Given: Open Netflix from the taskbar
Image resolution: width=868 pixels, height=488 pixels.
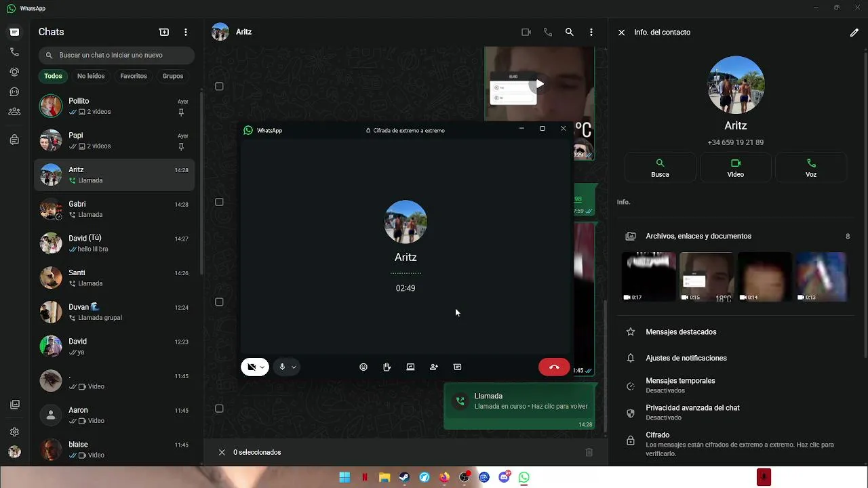Looking at the screenshot, I should (365, 477).
